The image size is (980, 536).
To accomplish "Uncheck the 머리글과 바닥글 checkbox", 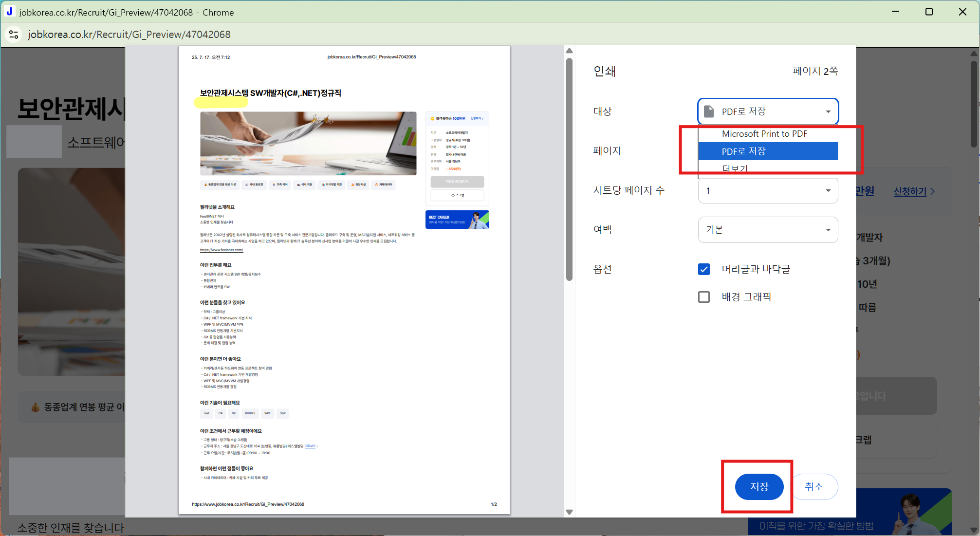I will pos(704,269).
